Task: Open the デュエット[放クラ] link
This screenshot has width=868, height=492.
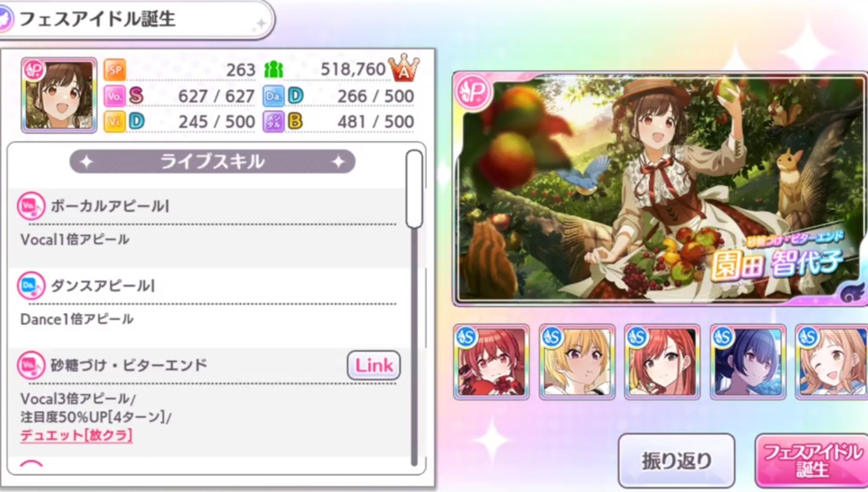Action: click(76, 435)
